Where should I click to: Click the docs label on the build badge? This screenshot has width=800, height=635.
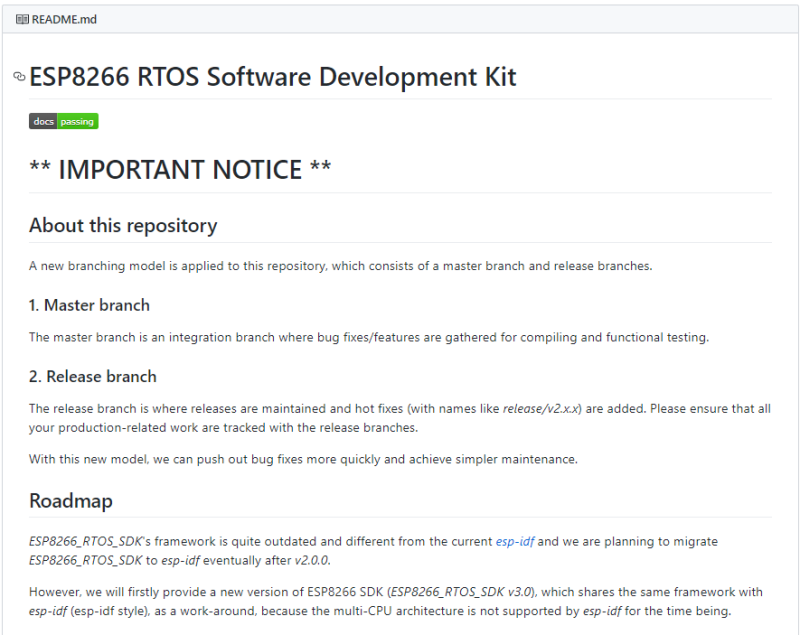click(41, 121)
